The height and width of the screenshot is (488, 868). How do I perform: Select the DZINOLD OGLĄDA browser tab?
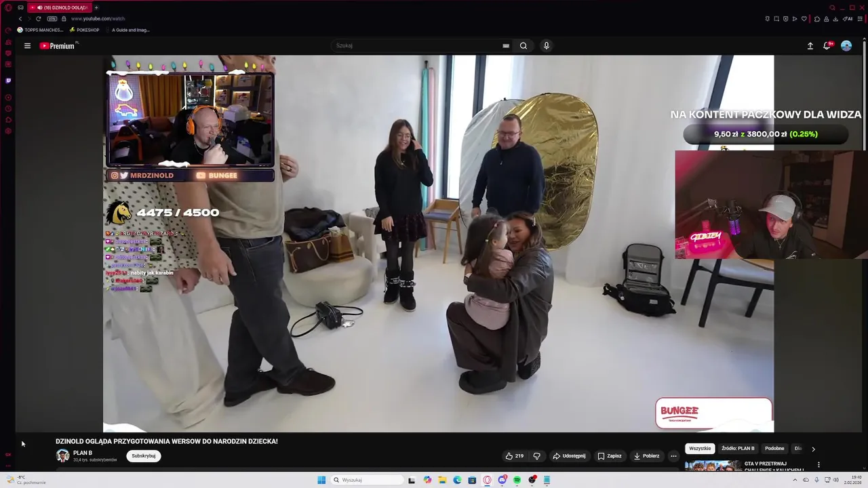pos(60,7)
